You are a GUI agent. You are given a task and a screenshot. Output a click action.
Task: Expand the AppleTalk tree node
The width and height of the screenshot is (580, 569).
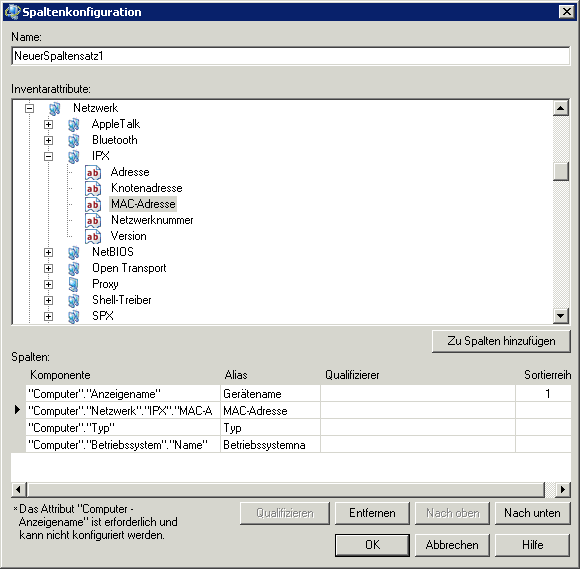click(x=48, y=124)
